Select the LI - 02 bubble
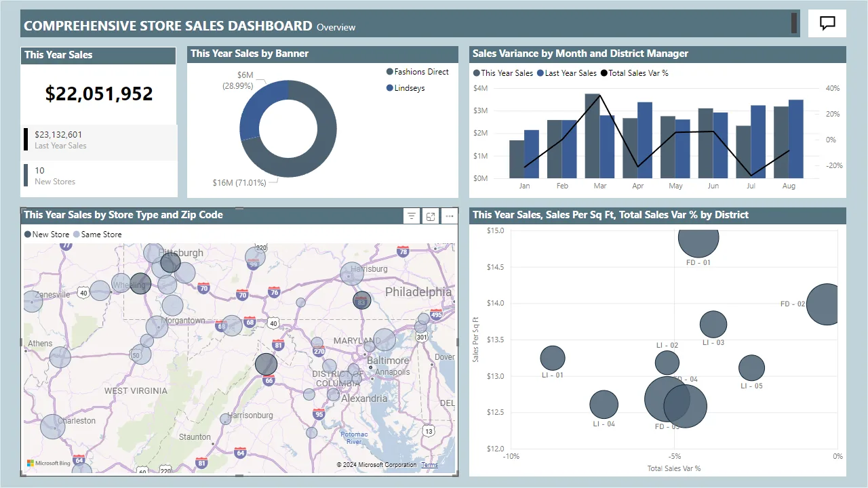868x488 pixels. [668, 363]
